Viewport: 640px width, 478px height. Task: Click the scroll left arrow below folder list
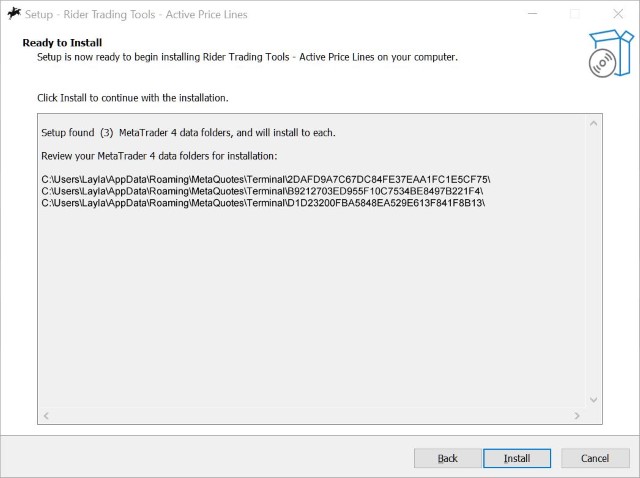(46, 415)
